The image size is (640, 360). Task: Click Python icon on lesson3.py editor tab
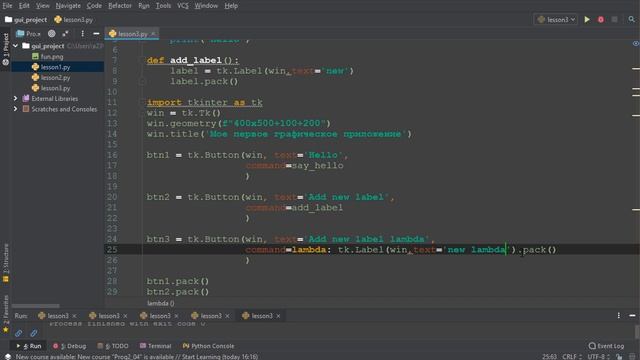tap(113, 34)
